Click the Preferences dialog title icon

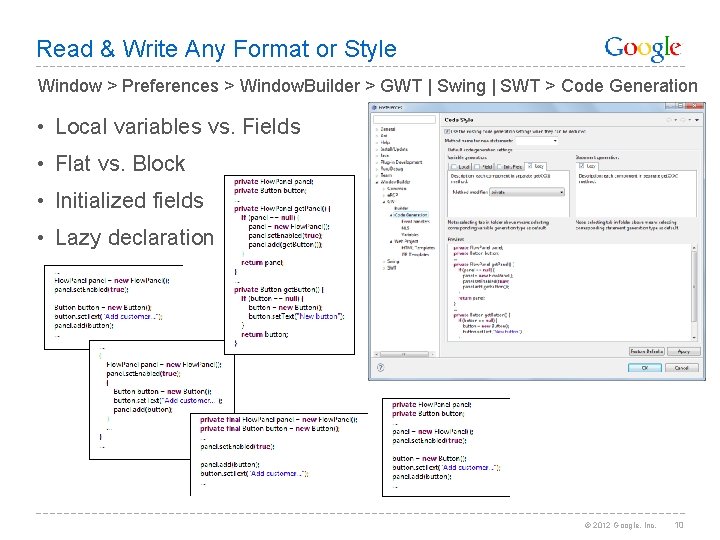[x=374, y=107]
